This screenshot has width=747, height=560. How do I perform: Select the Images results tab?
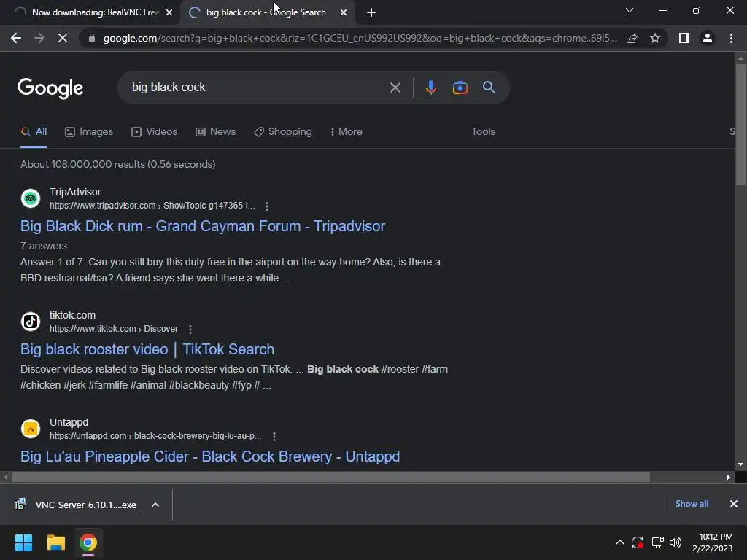[x=89, y=132]
